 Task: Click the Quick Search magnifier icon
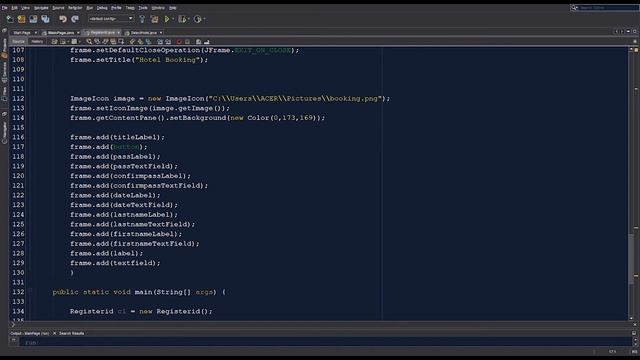pos(574,8)
